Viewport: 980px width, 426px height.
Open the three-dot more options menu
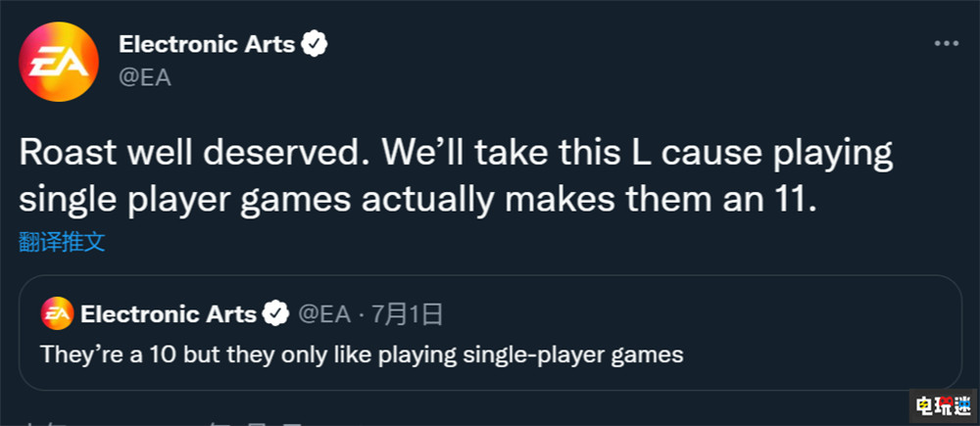coord(945,44)
